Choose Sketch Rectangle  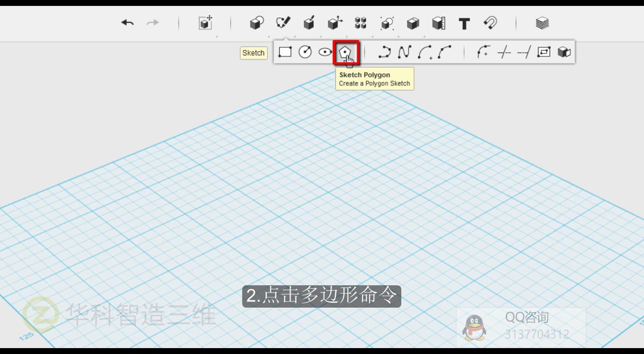(285, 52)
